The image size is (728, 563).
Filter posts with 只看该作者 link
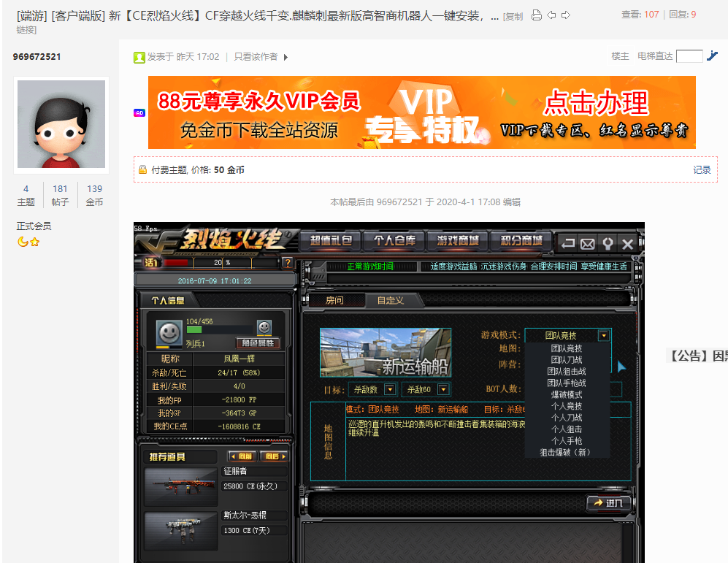(256, 57)
